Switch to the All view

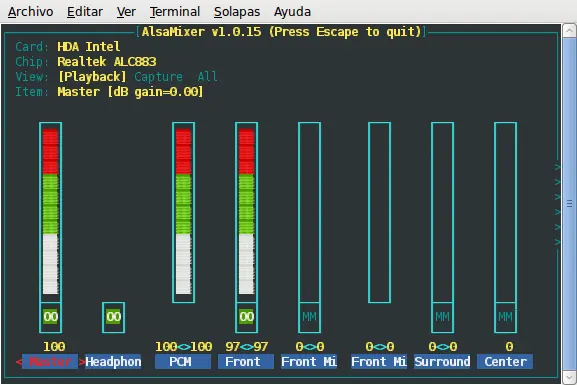coord(207,77)
